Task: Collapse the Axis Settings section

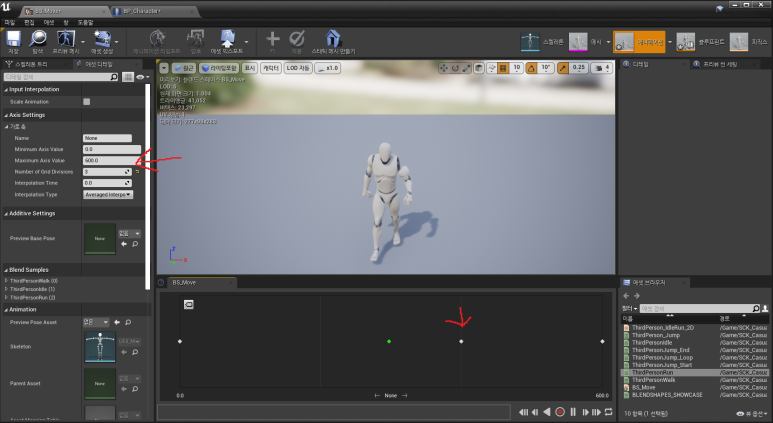Action: [6, 115]
